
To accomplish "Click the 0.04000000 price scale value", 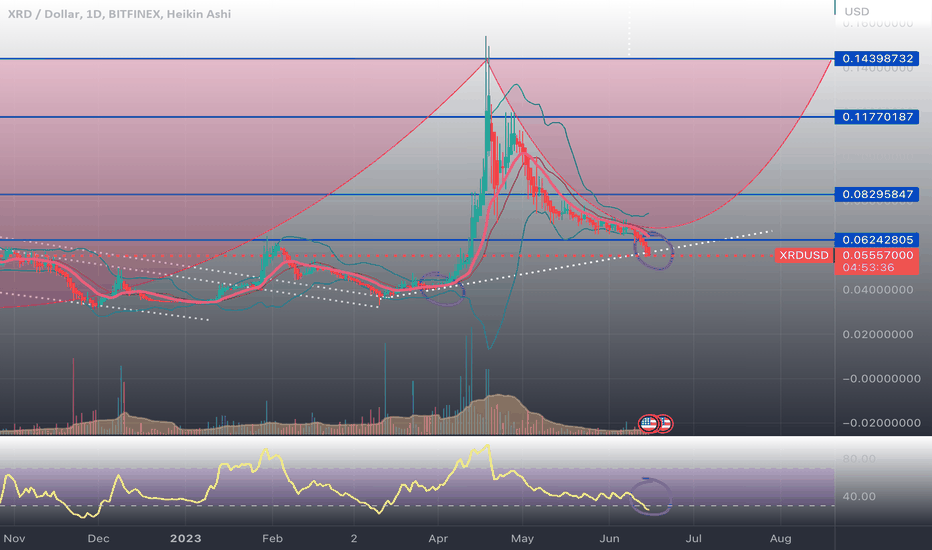I will (877, 290).
